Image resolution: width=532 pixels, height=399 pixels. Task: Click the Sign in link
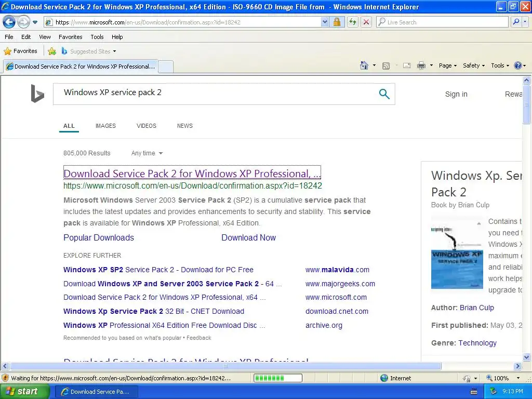click(456, 94)
